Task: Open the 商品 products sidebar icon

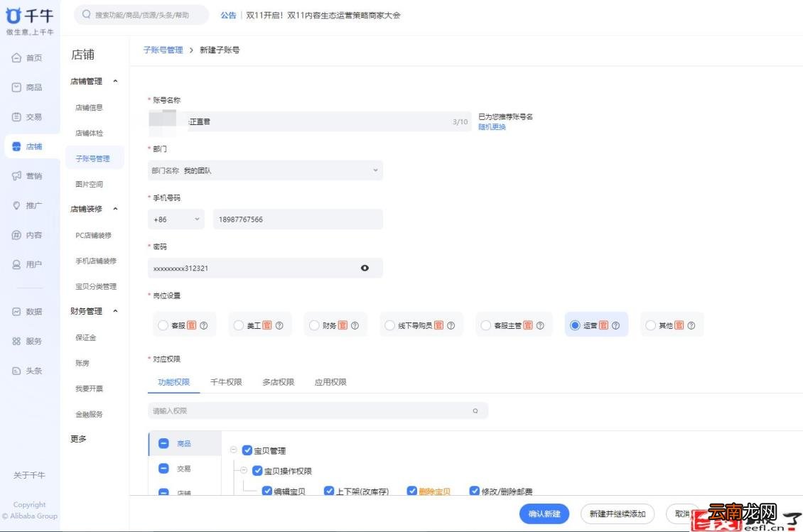Action: pos(16,87)
